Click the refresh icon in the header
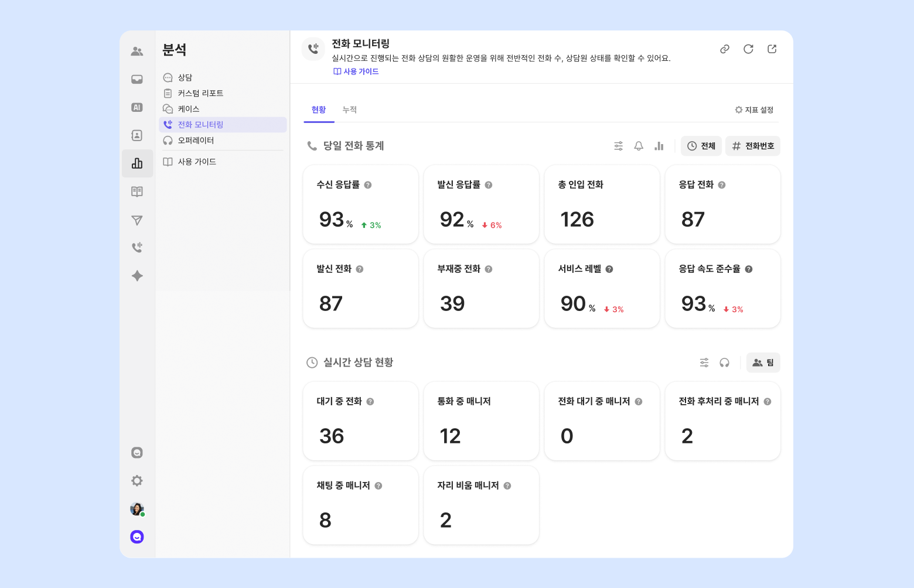The image size is (914, 588). tap(748, 49)
